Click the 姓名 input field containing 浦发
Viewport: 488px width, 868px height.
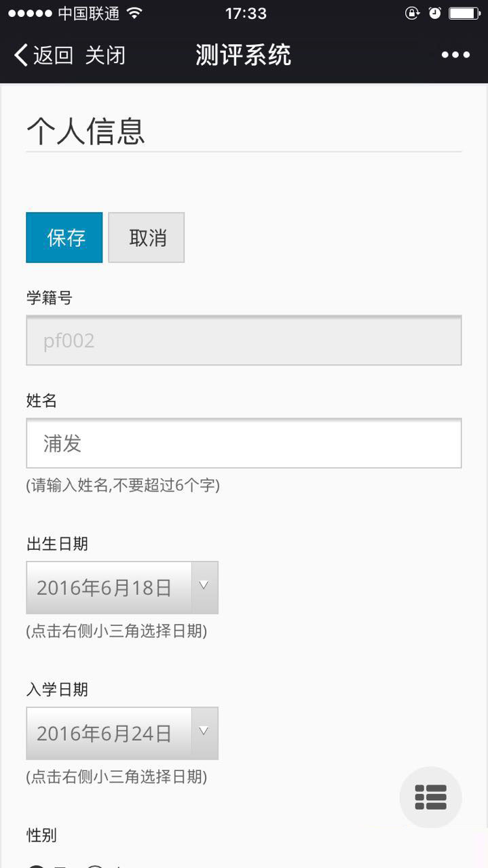point(244,443)
